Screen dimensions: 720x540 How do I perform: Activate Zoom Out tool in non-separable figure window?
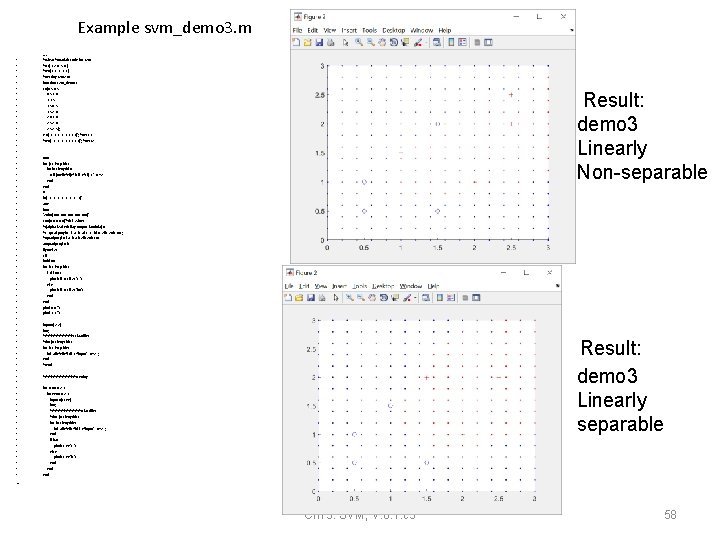[371, 42]
